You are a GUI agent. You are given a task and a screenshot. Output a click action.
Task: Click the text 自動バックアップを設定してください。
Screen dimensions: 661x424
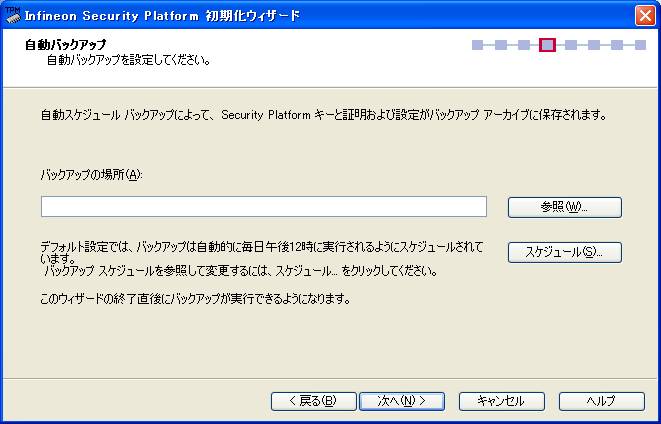(x=129, y=60)
